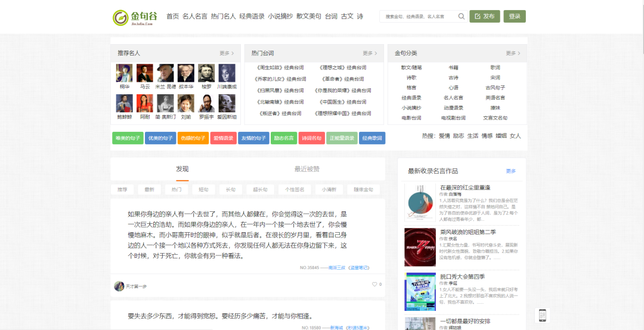Image resolution: width=644 pixels, height=330 pixels.
Task: Click the search magnifier icon
Action: pyautogui.click(x=462, y=17)
